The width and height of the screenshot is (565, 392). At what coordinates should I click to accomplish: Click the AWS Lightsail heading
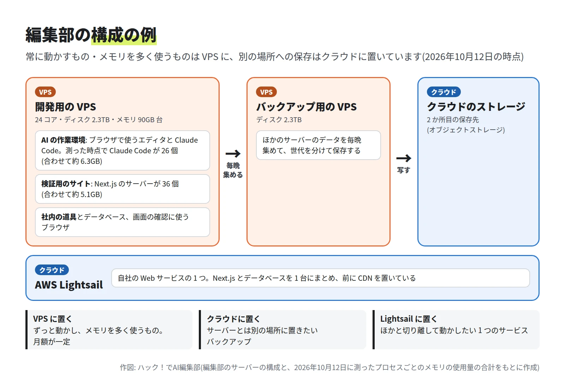69,285
